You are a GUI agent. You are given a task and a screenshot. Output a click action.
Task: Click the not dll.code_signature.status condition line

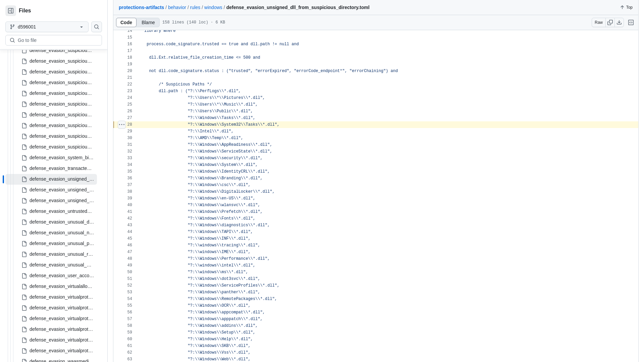pyautogui.click(x=273, y=71)
